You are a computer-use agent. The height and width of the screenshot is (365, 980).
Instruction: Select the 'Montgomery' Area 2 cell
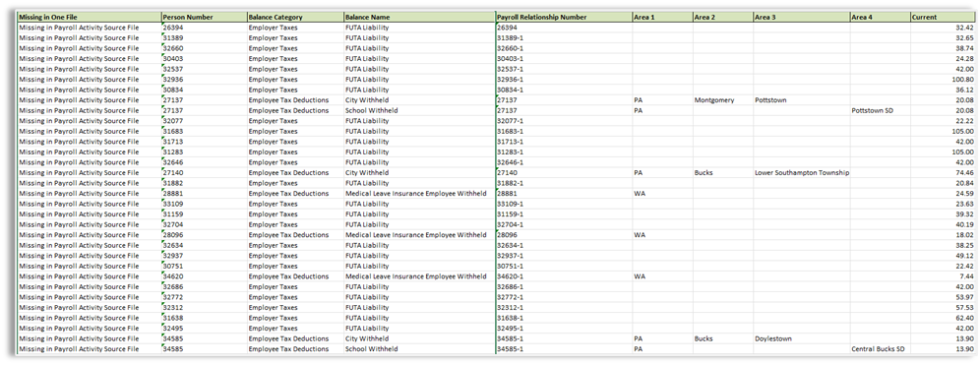point(722,100)
